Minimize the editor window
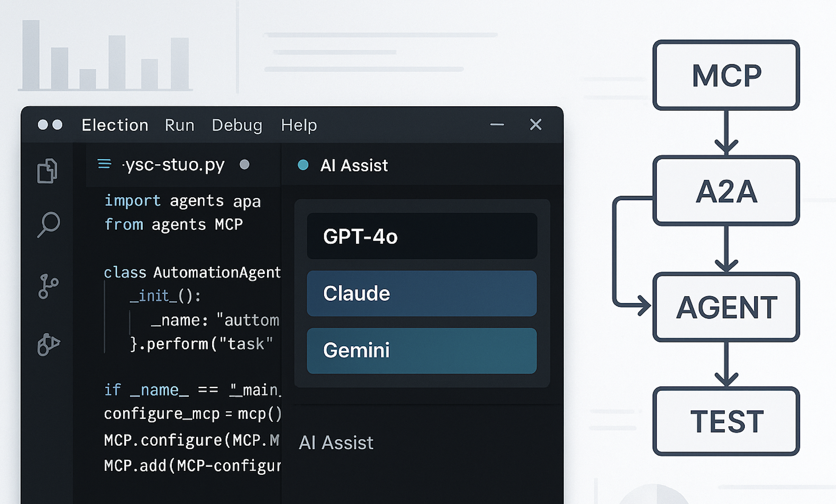Screen dimensions: 836x504 click(x=497, y=124)
